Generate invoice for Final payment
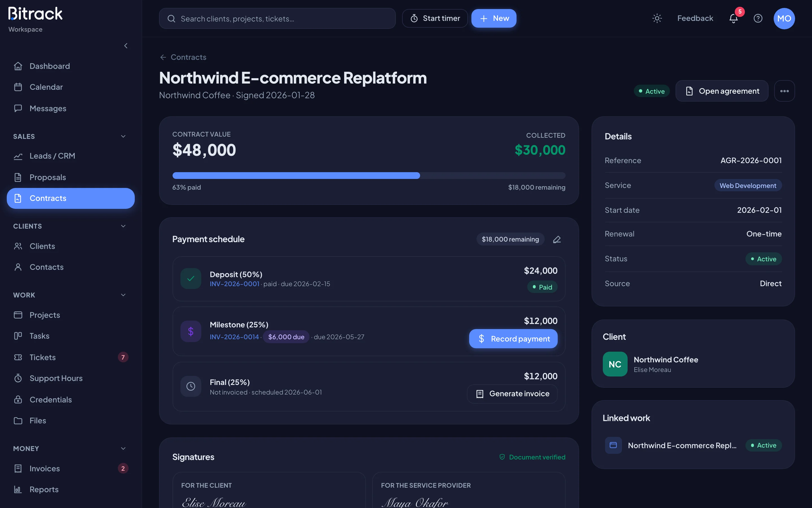 (x=512, y=394)
